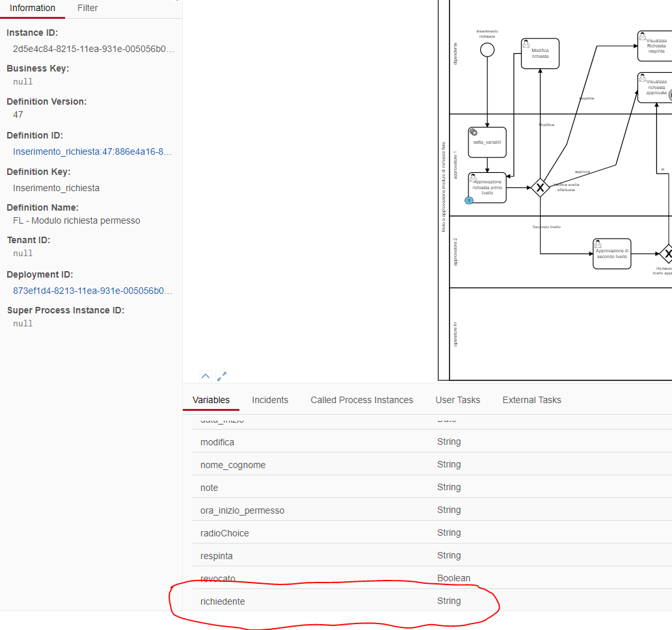Click the Inserimento richiesta start event circle
Screen dimensions: 672x630
coord(487,48)
